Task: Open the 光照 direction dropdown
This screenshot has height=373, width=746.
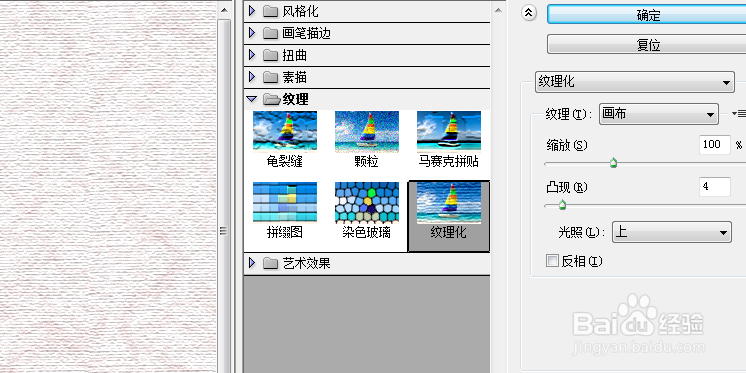Action: [672, 232]
